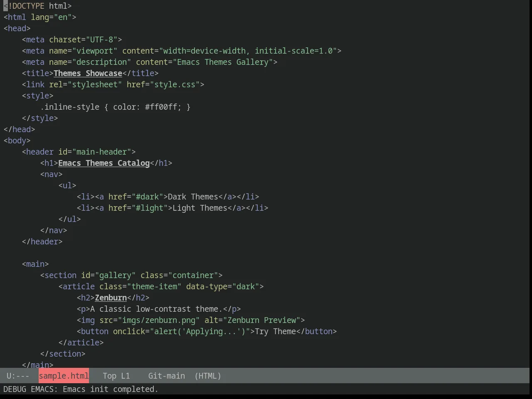This screenshot has width=532, height=399.
Task: Click the 'A classic low-contrast theme.' paragraph
Action: [x=156, y=309]
